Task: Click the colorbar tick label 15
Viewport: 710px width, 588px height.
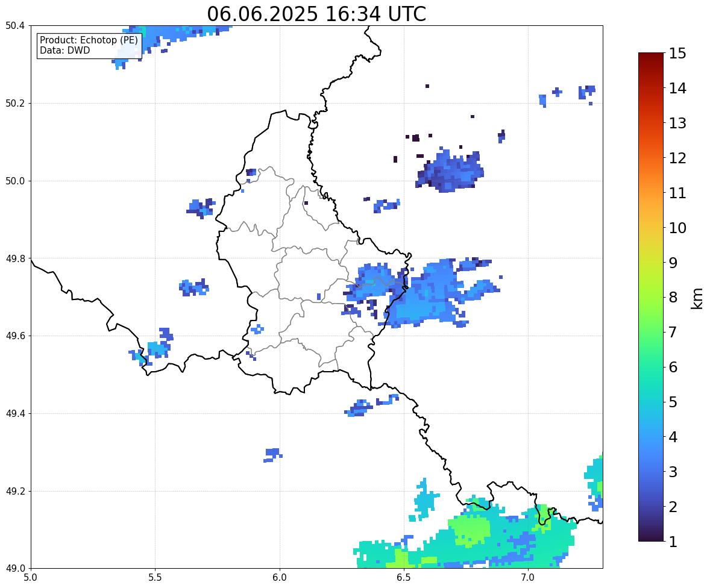Action: [x=677, y=54]
